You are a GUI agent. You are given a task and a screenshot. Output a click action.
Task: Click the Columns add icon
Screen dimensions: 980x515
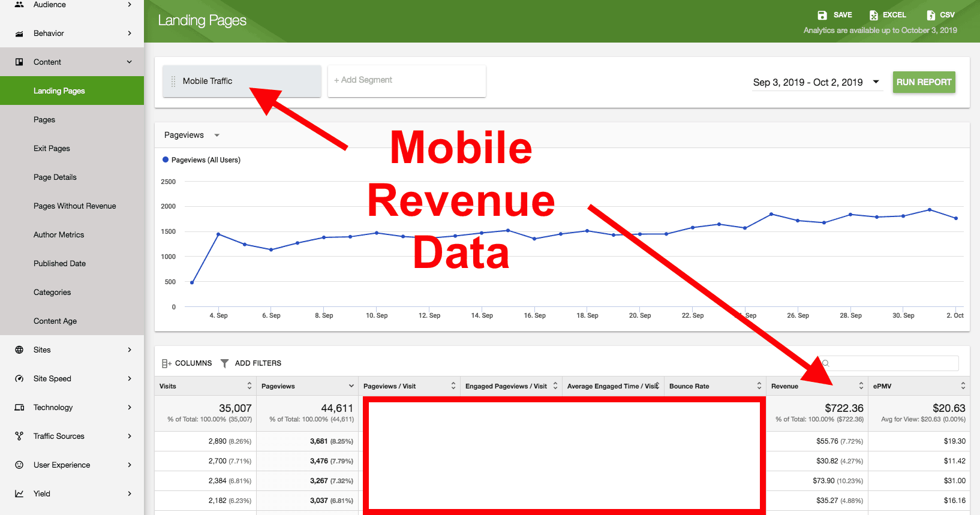167,363
